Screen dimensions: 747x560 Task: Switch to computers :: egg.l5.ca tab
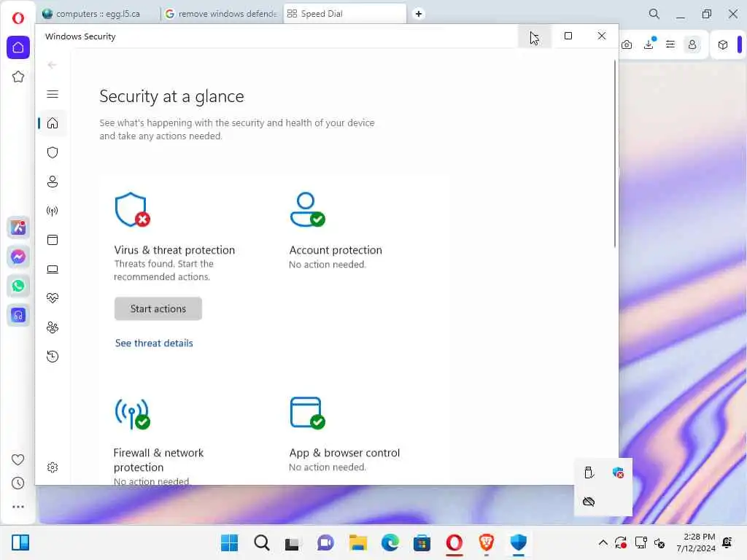click(x=98, y=14)
